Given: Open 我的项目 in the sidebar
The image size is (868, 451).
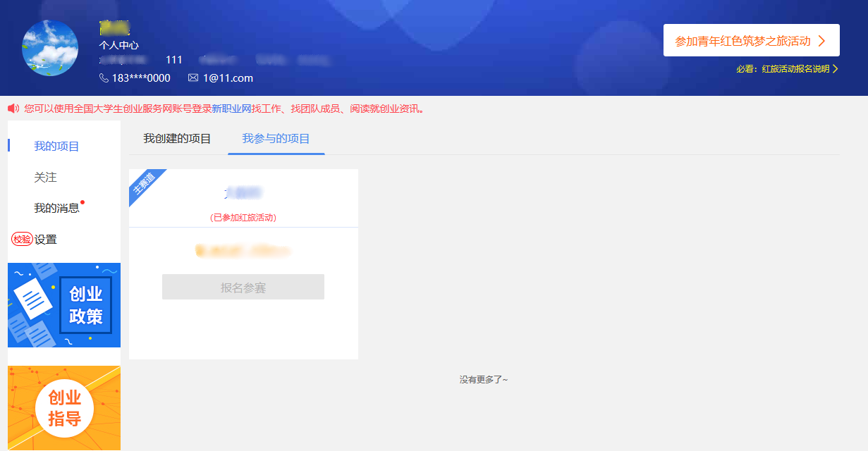Looking at the screenshot, I should tap(56, 147).
